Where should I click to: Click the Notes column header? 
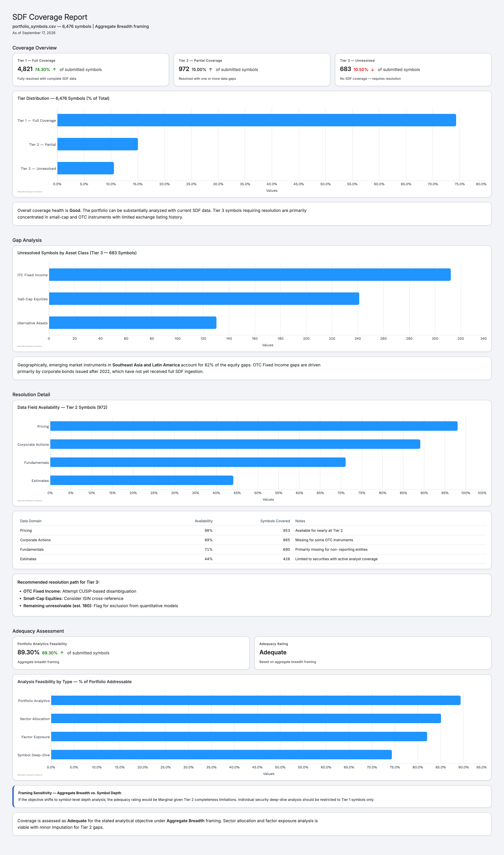click(x=300, y=521)
